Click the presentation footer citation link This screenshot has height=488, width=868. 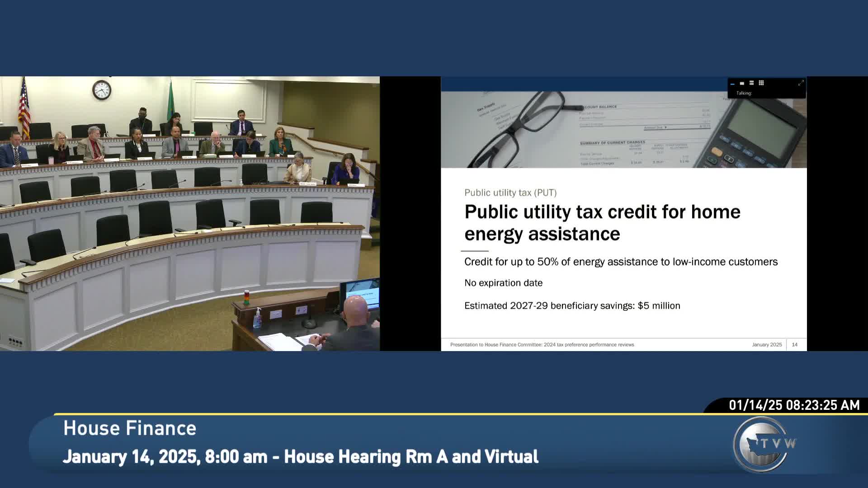click(542, 344)
